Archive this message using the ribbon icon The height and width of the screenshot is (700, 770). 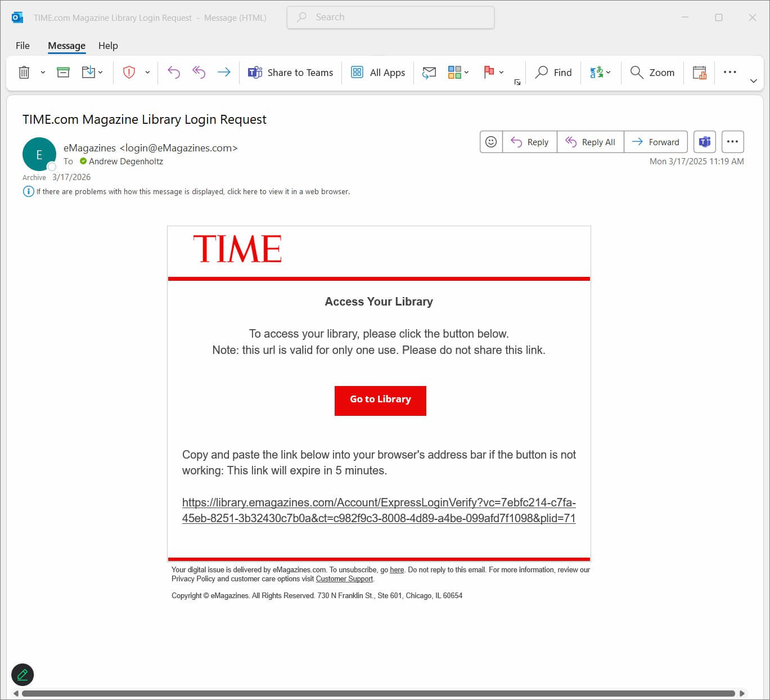click(63, 73)
